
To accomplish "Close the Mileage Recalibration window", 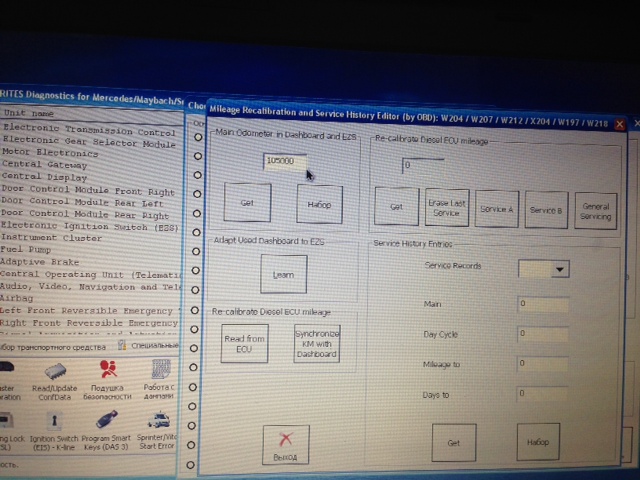I will click(x=619, y=124).
